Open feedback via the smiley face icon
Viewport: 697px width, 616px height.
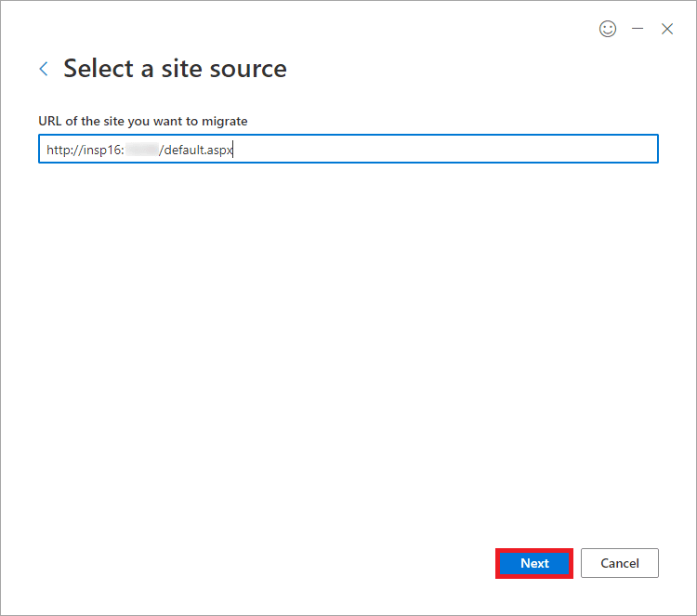[608, 29]
